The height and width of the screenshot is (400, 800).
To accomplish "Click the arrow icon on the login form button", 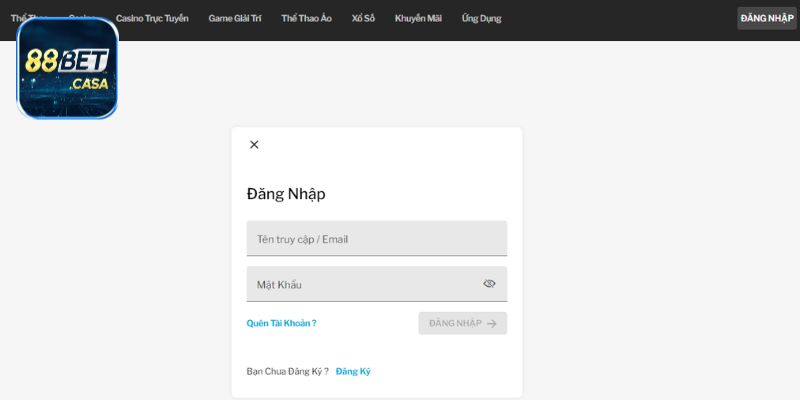I will click(x=492, y=323).
